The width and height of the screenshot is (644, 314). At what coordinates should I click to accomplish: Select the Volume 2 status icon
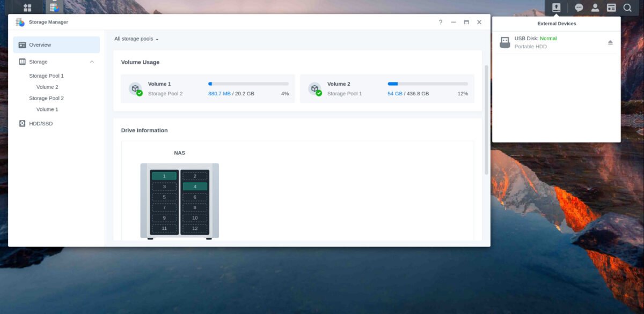(316, 88)
